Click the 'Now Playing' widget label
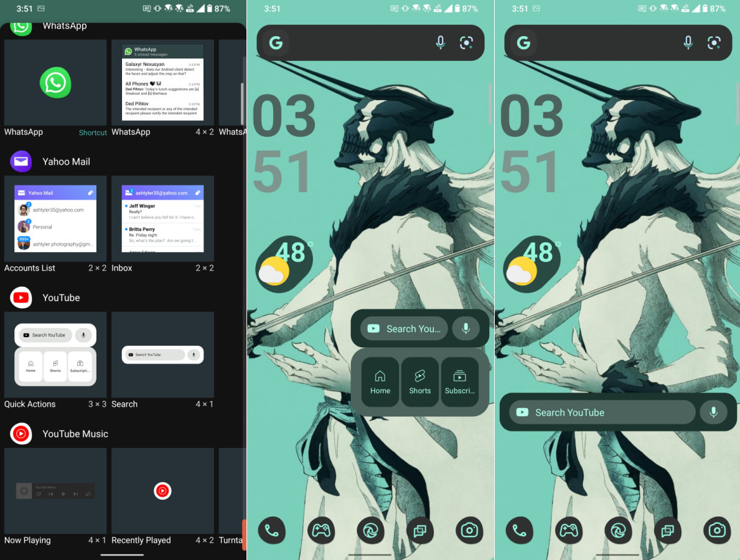Viewport: 740px width, 560px height. point(27,540)
